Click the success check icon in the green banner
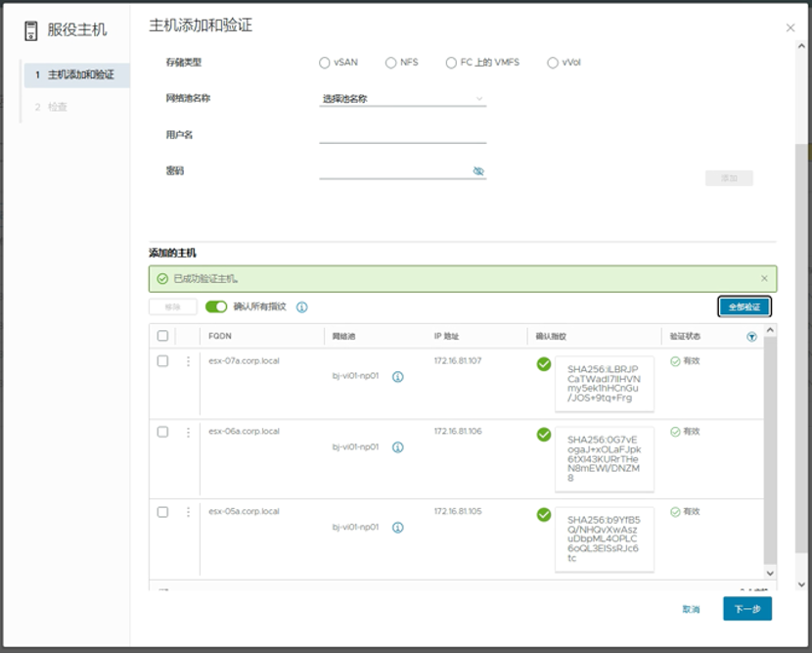812x654 pixels. (x=162, y=279)
